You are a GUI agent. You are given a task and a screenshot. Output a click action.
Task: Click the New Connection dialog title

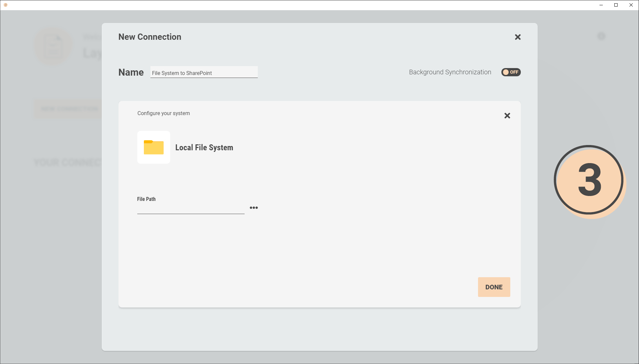pyautogui.click(x=150, y=37)
